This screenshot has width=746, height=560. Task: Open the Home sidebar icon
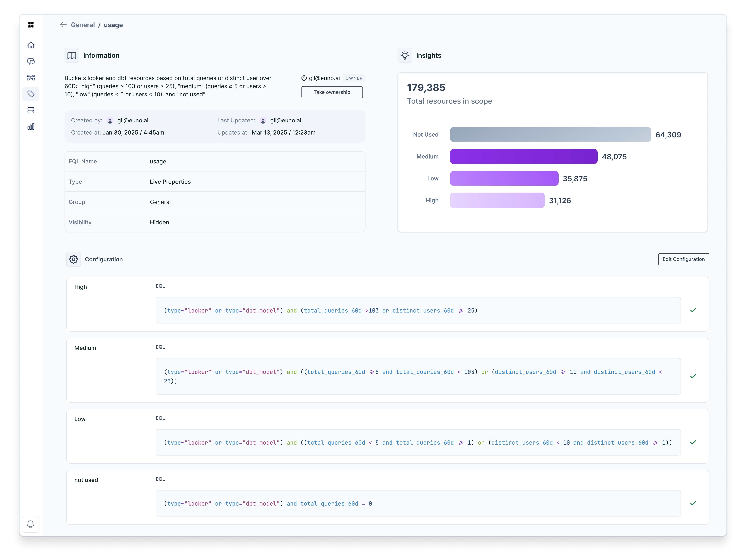click(31, 45)
